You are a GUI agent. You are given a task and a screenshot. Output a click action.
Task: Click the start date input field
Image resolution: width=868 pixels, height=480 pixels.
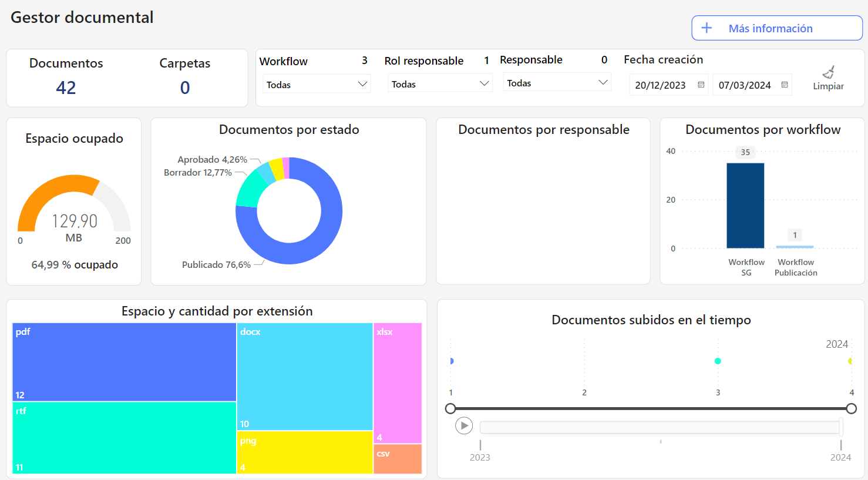(x=661, y=85)
